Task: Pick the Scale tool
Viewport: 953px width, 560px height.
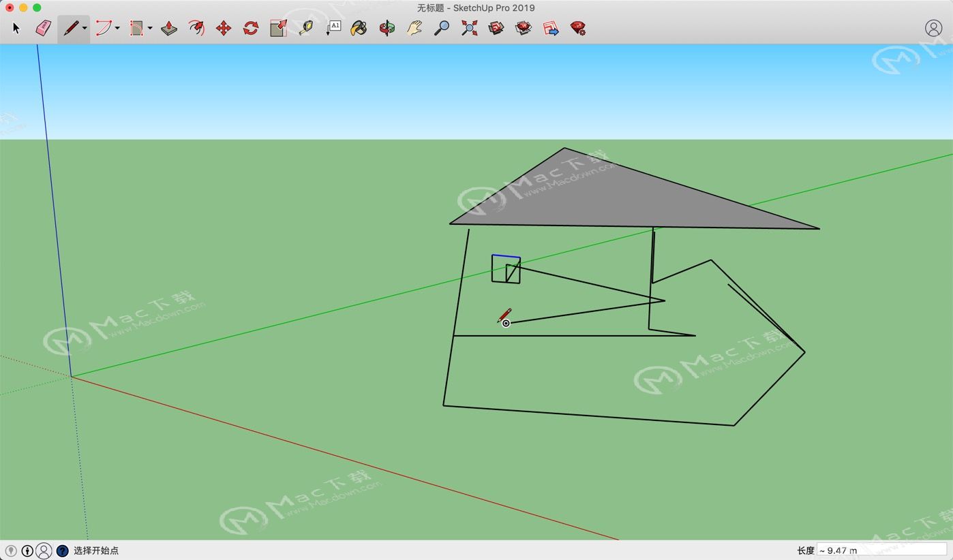Action: coord(278,29)
